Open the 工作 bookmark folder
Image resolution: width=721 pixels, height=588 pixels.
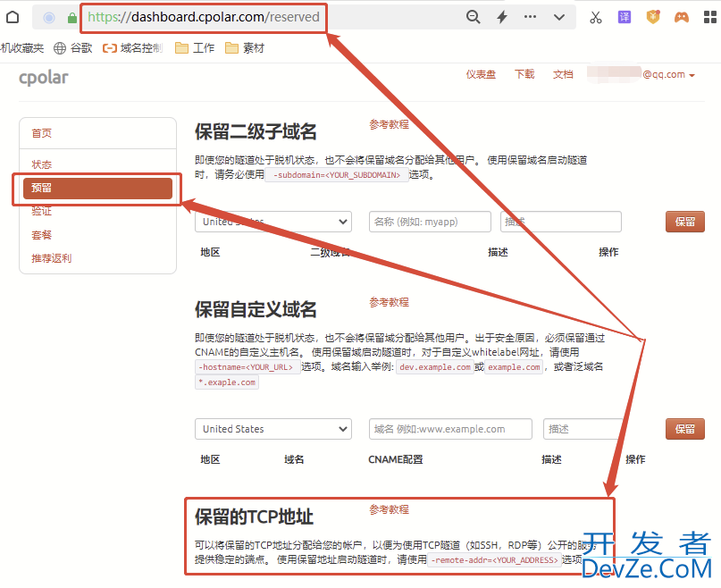(x=195, y=48)
